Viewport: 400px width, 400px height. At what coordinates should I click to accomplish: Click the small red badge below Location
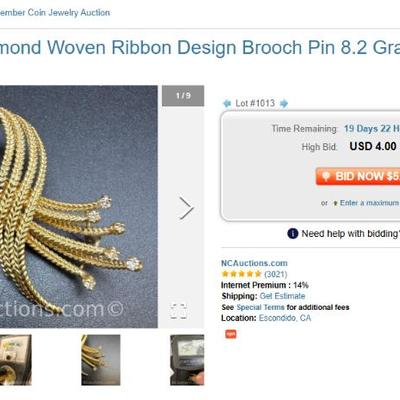click(x=231, y=334)
